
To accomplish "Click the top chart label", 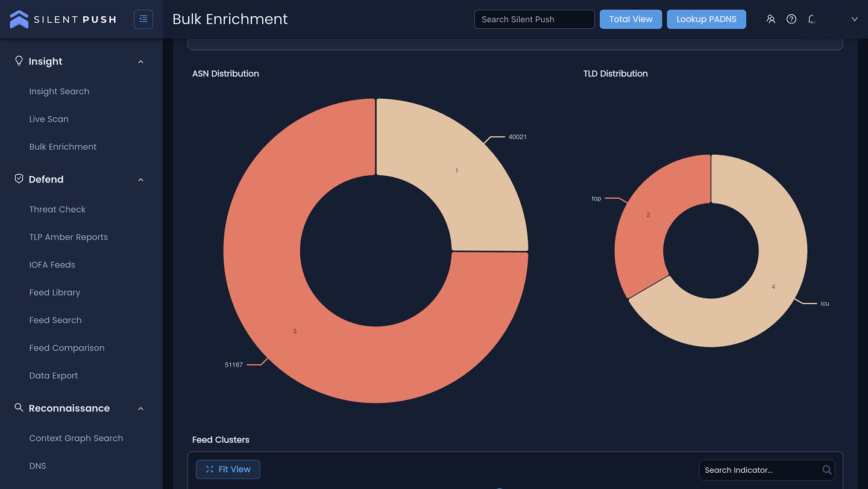I will pos(596,198).
